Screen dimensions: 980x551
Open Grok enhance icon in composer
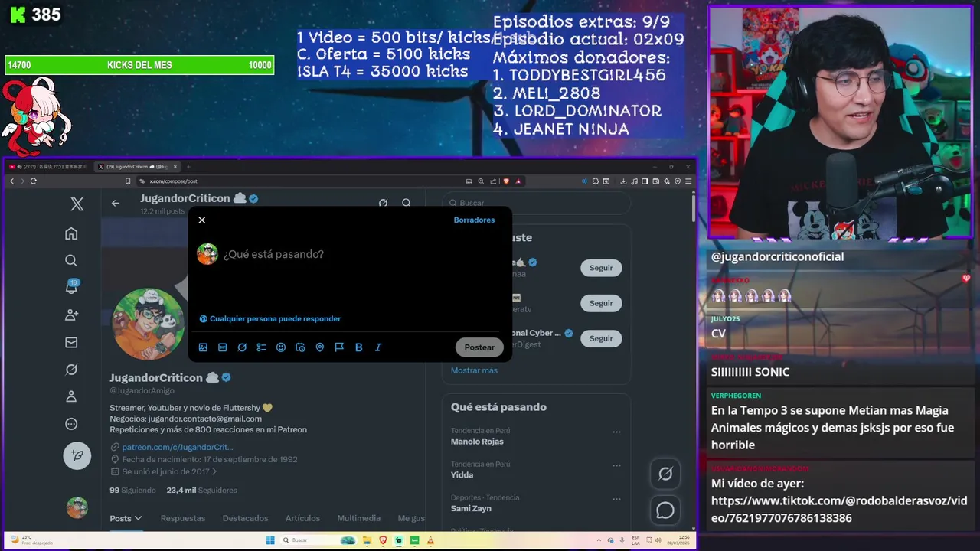(x=242, y=347)
